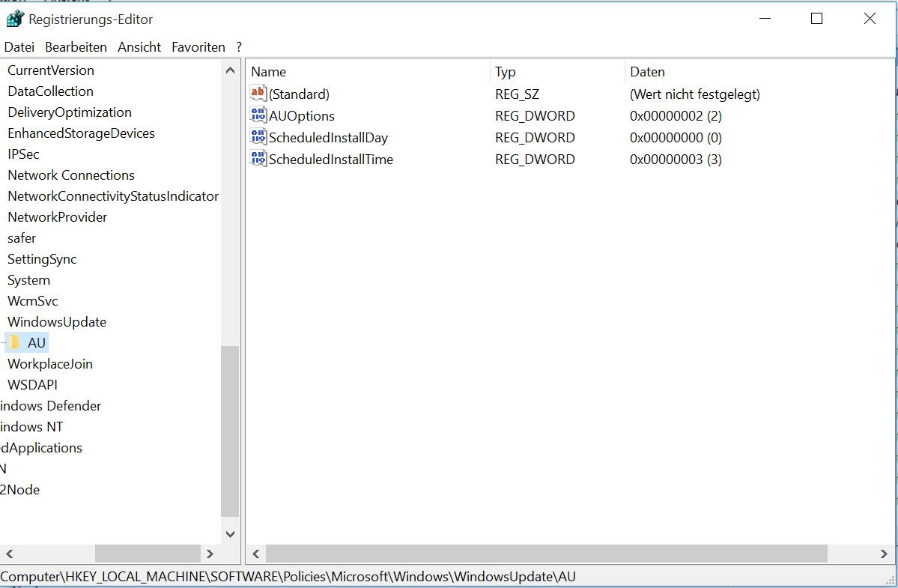Image resolution: width=898 pixels, height=588 pixels.
Task: Click the data 0x00000000 (0)
Action: click(x=676, y=137)
